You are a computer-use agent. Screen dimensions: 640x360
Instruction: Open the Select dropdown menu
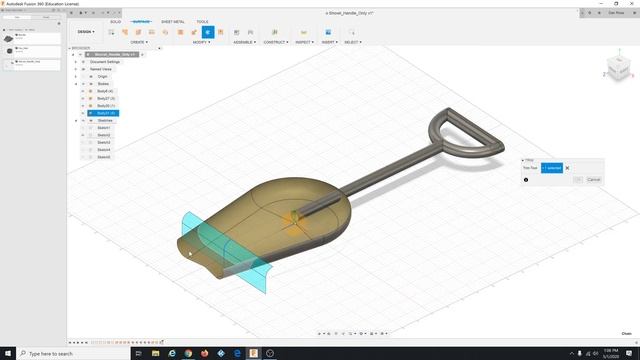[353, 42]
